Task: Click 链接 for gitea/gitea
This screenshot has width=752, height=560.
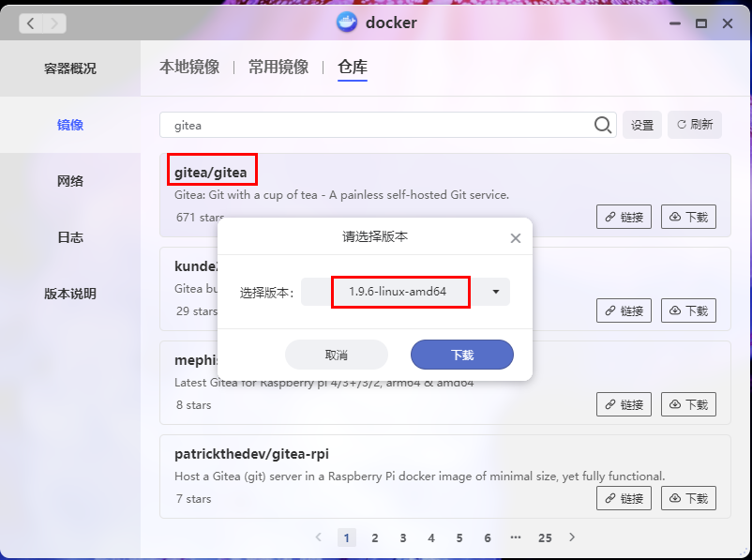Action: pyautogui.click(x=624, y=217)
